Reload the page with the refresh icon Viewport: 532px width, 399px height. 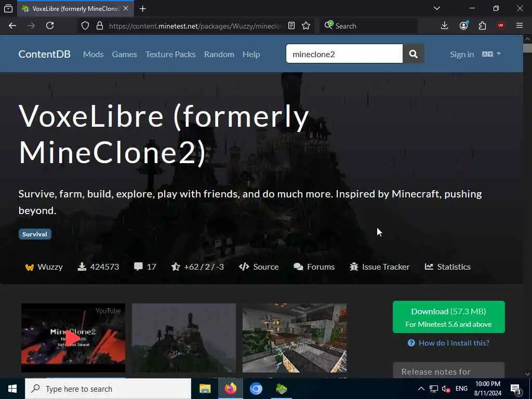[50, 26]
